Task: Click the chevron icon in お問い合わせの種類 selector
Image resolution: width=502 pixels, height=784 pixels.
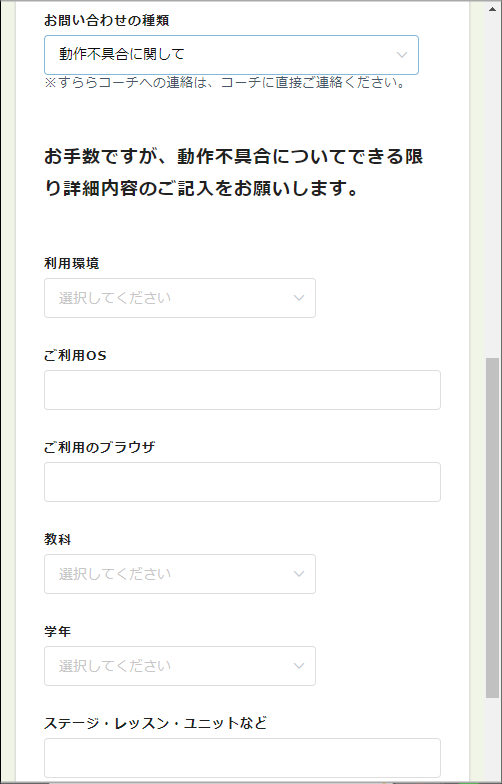Action: coord(402,55)
